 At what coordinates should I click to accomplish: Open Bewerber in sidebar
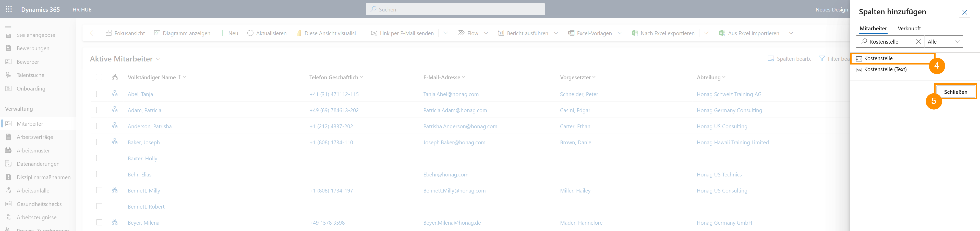click(28, 61)
